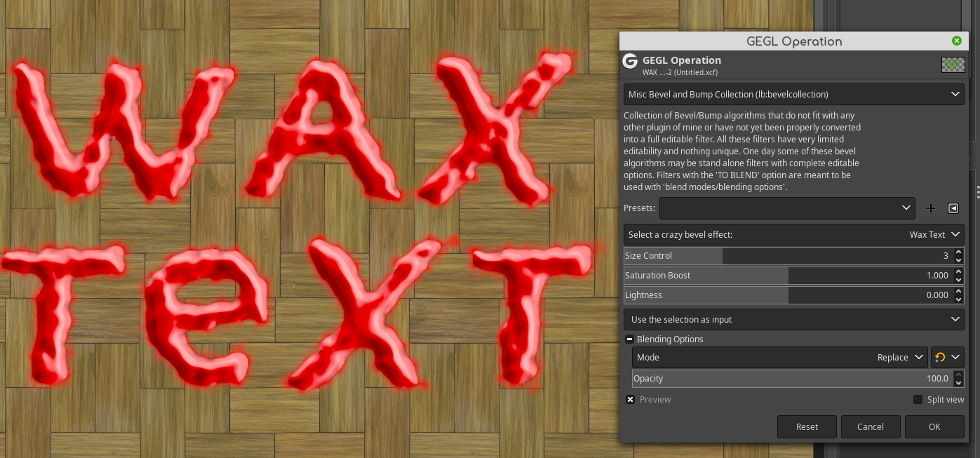
Task: Click the Opacity value 100.0
Action: 937,379
